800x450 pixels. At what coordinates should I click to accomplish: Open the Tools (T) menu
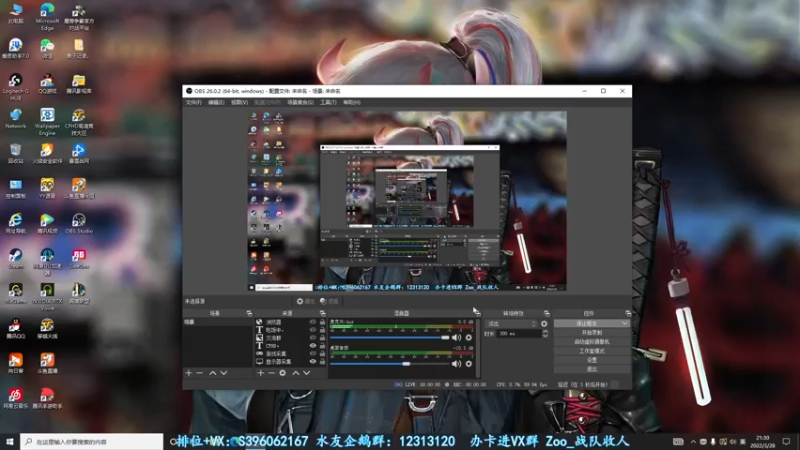(x=328, y=103)
